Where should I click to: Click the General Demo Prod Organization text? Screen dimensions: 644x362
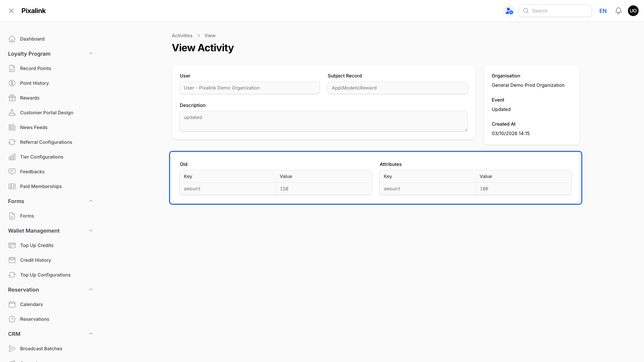(x=528, y=85)
